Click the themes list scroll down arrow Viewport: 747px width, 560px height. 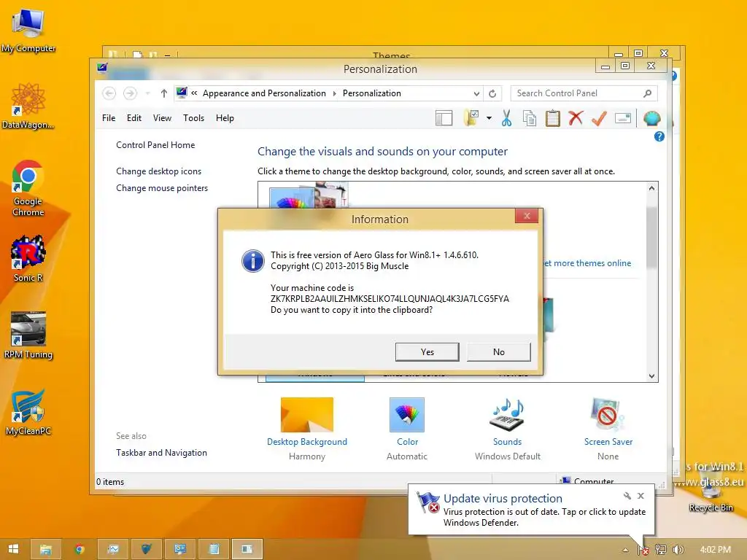tap(651, 376)
